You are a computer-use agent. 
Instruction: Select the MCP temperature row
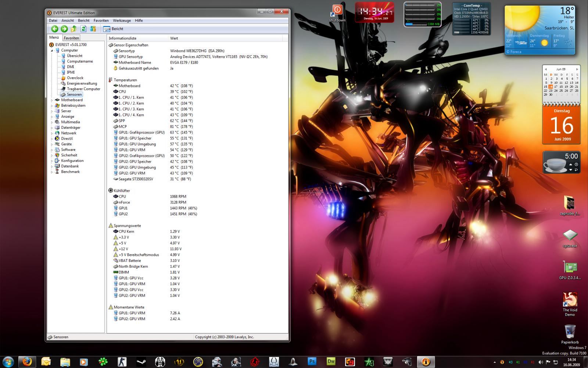(197, 127)
